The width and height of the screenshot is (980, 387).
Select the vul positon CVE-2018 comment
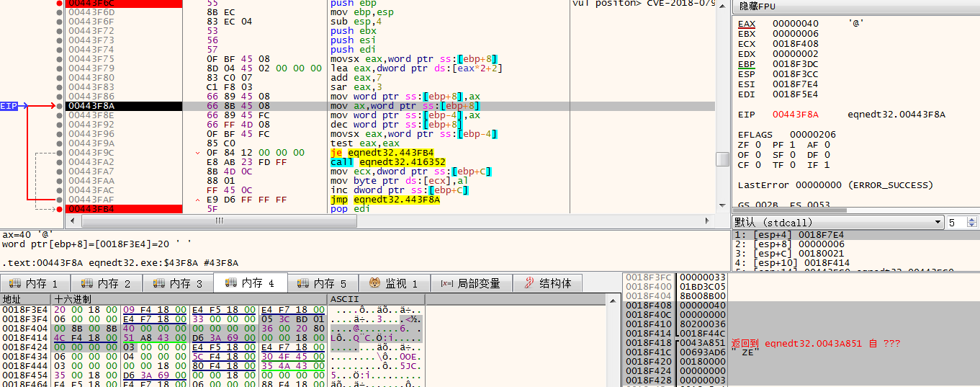644,4
